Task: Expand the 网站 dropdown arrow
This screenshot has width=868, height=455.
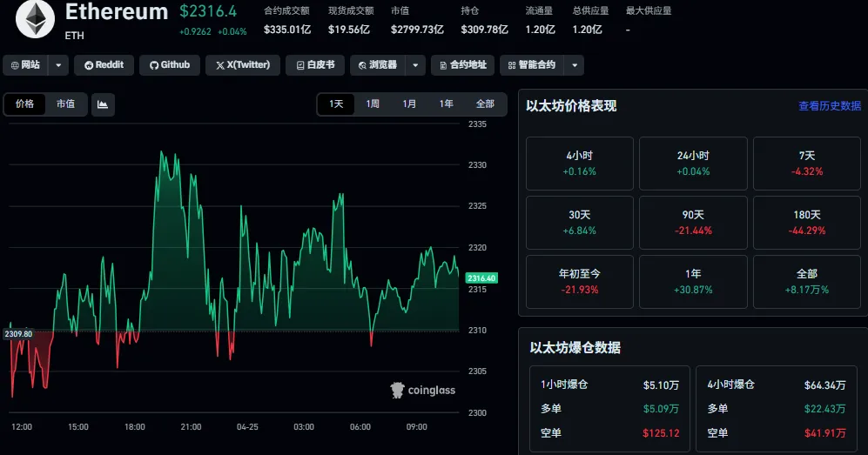Action: [x=58, y=65]
